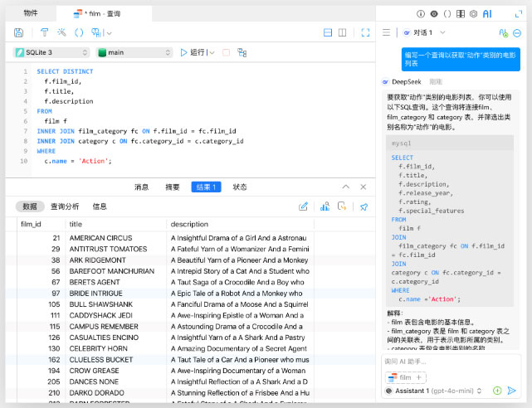The width and height of the screenshot is (532, 408).
Task: Click the Explain query plan icon
Action: click(x=242, y=52)
